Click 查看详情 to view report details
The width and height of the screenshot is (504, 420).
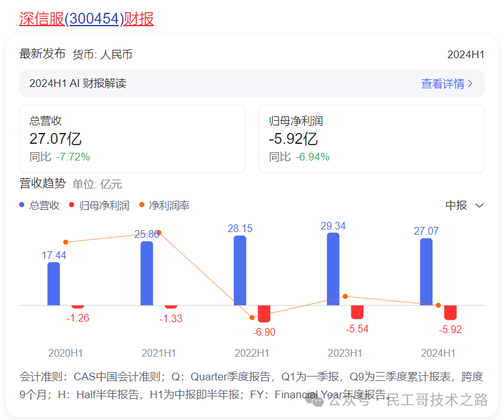point(447,84)
